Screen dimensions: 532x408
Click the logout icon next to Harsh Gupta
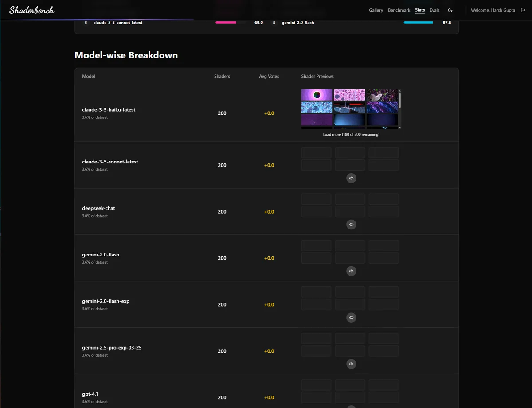pos(523,10)
